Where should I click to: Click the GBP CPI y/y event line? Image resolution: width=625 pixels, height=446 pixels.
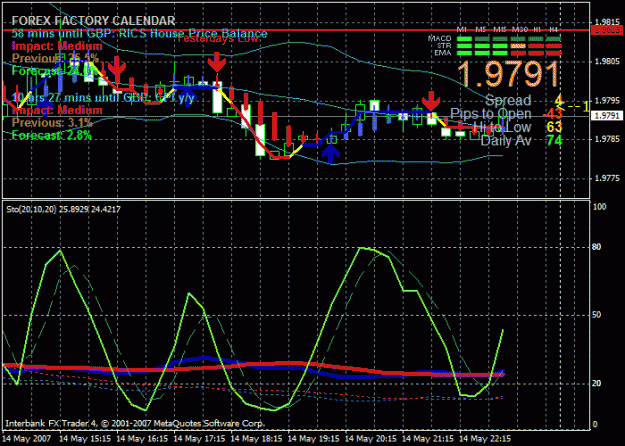104,97
